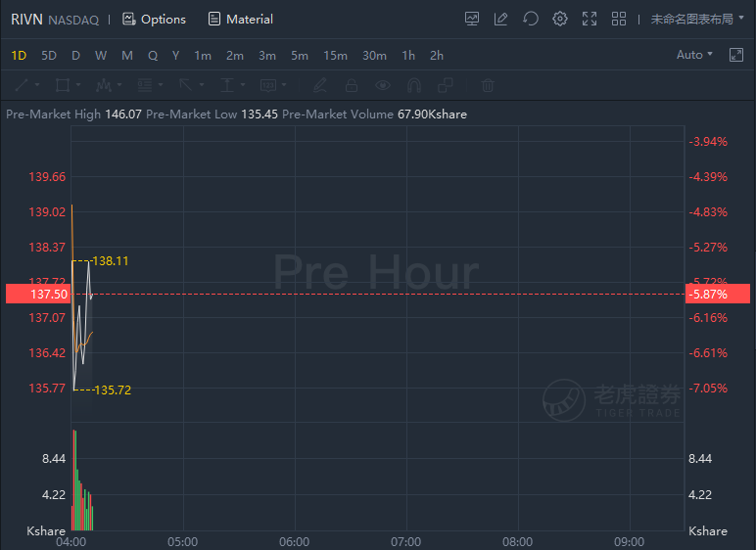Switch to the 2h interval
This screenshot has width=756, height=550.
(437, 56)
